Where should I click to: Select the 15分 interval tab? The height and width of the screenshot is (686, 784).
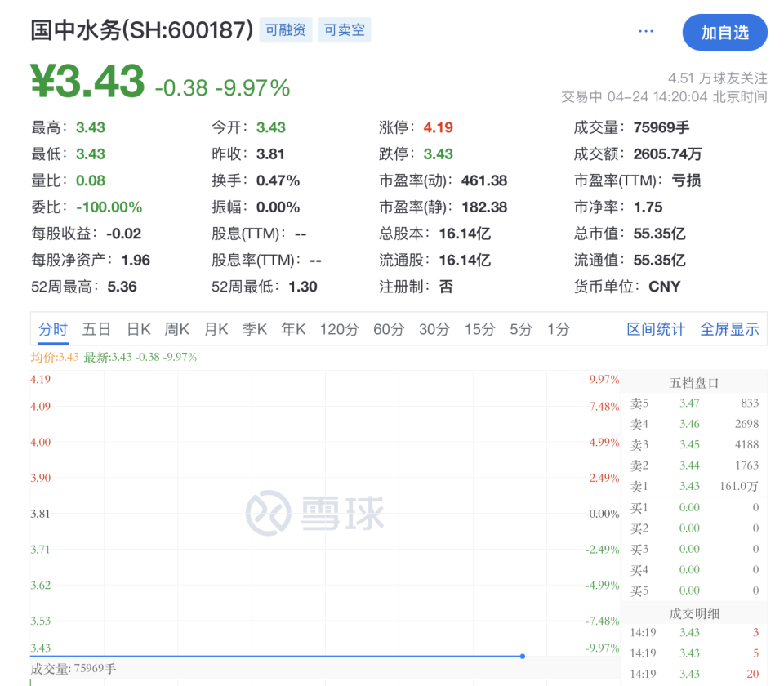pyautogui.click(x=480, y=329)
